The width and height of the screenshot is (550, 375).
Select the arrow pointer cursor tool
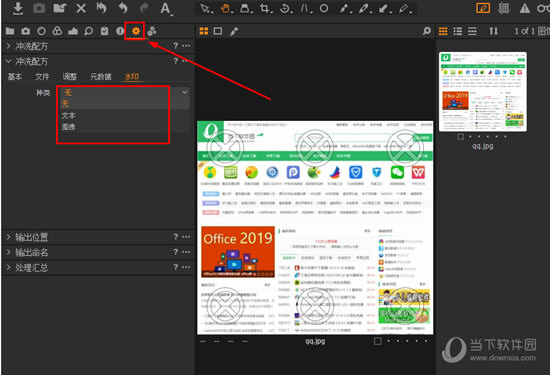point(206,8)
